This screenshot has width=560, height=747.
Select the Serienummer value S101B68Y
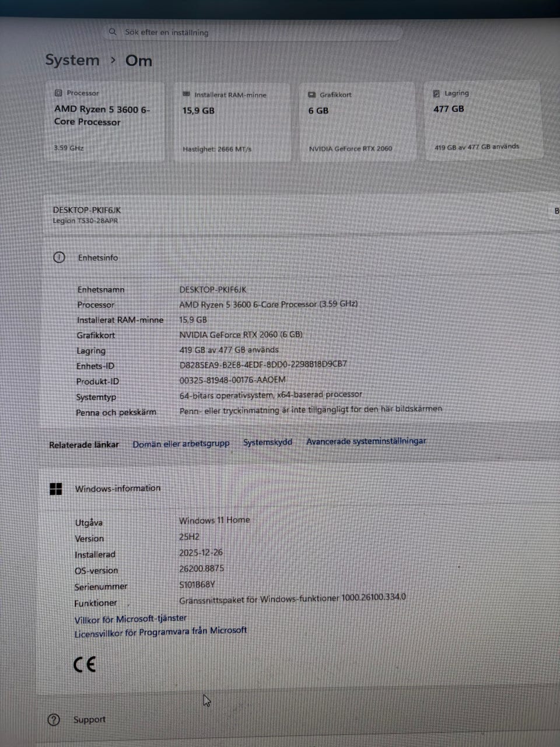197,584
